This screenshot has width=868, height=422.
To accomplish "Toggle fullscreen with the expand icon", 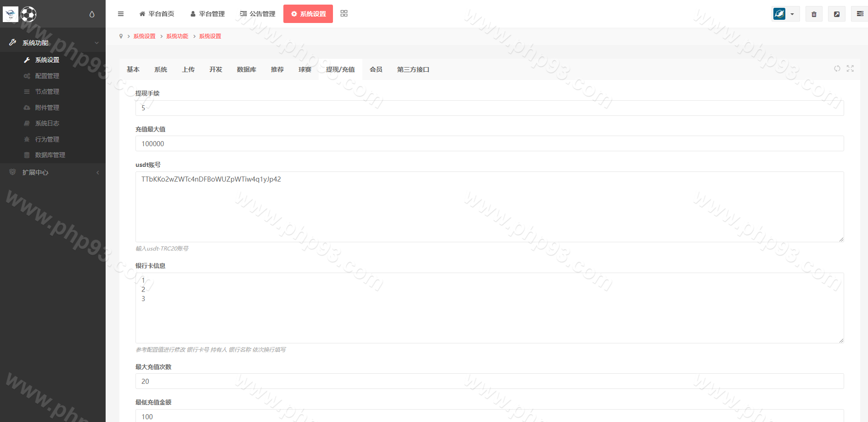I will click(850, 68).
